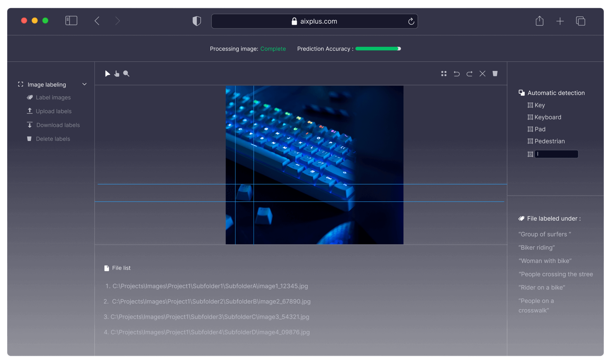611x364 pixels.
Task: Click the undo icon
Action: (x=456, y=74)
